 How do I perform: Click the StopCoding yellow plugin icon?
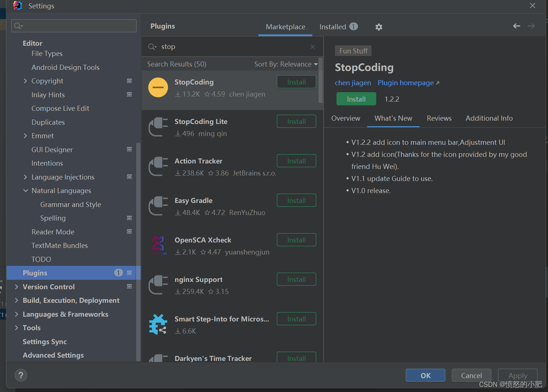[158, 88]
